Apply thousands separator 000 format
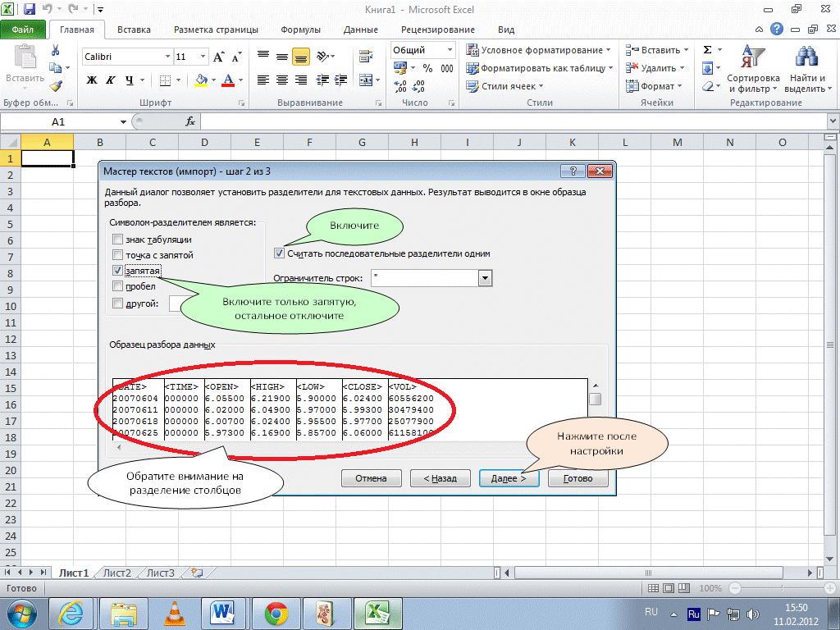Image resolution: width=840 pixels, height=630 pixels. point(447,68)
